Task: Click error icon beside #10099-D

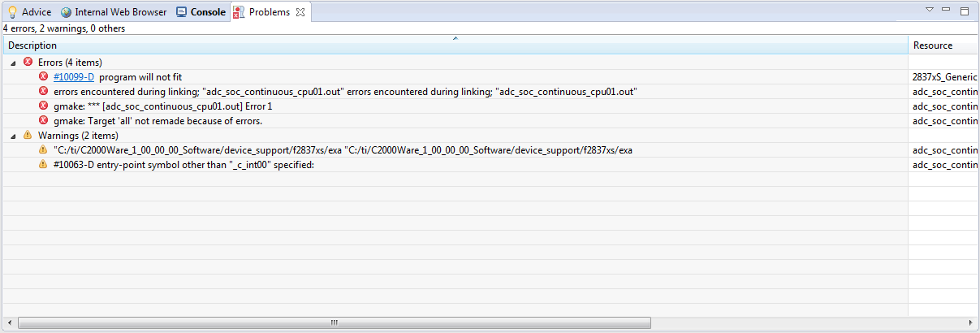Action: [x=43, y=76]
